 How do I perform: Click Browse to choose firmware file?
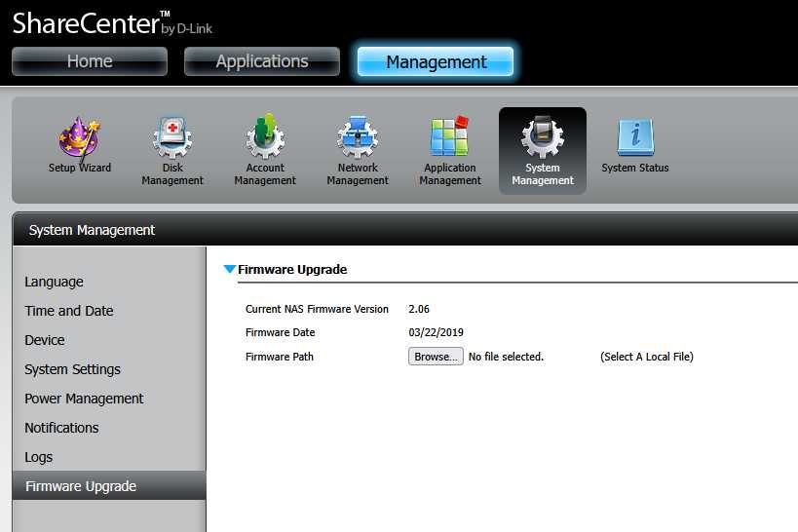tap(436, 357)
